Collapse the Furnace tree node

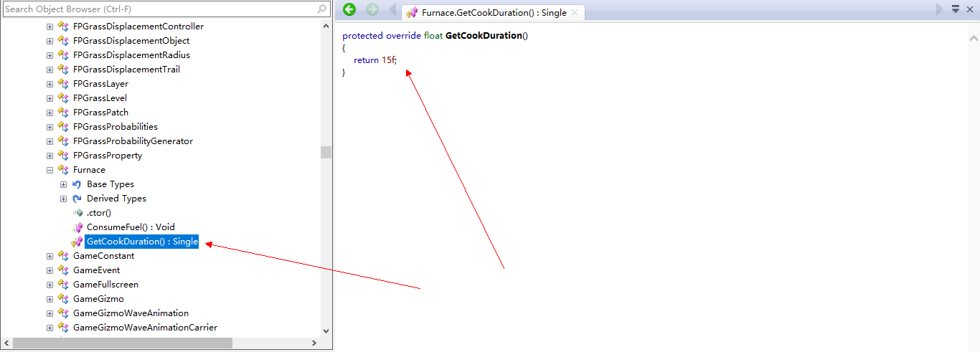(x=50, y=170)
